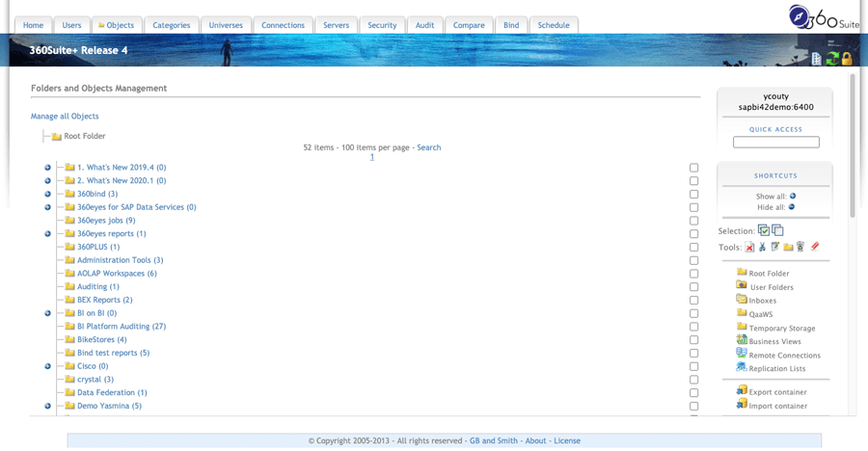Select the Compare tab
Image resolution: width=868 pixels, height=451 pixels.
[469, 25]
